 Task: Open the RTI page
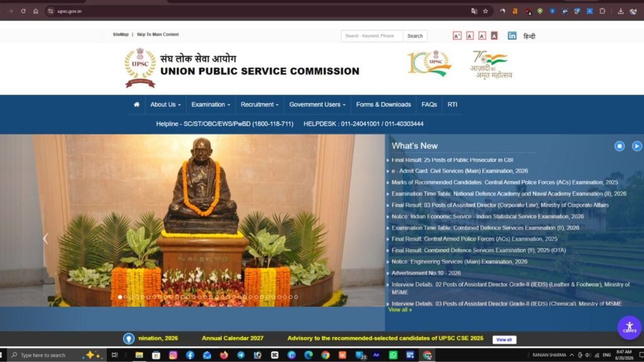pos(452,105)
